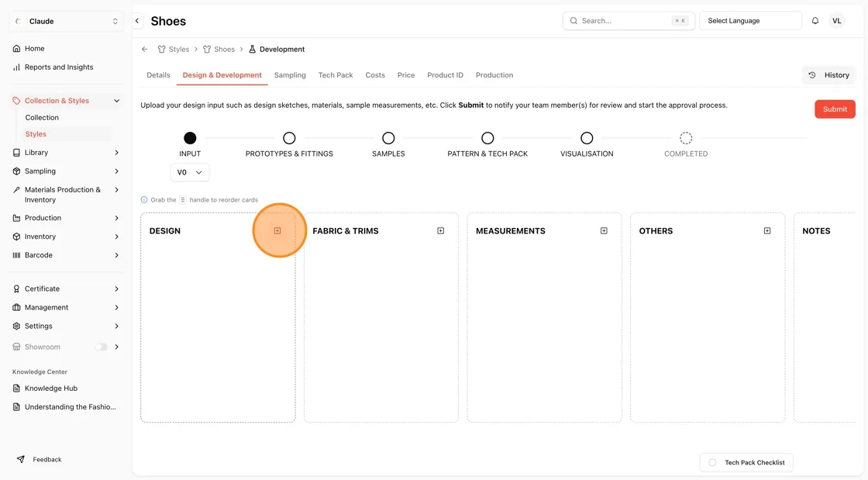Image resolution: width=868 pixels, height=480 pixels.
Task: Open the Claude workspace switcher
Action: (66, 21)
